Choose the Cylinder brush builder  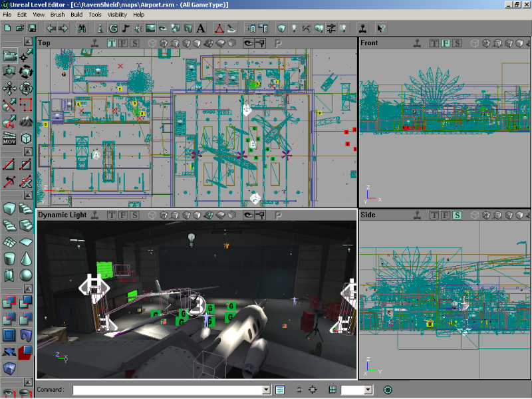[9, 259]
